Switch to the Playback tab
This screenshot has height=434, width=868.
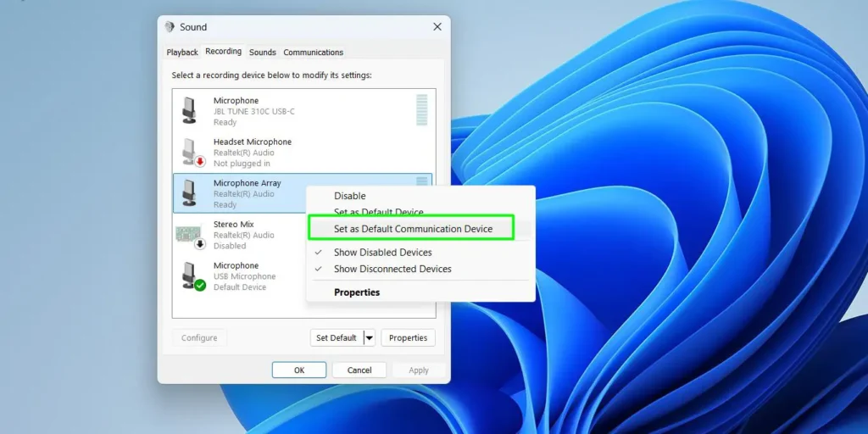click(x=182, y=52)
